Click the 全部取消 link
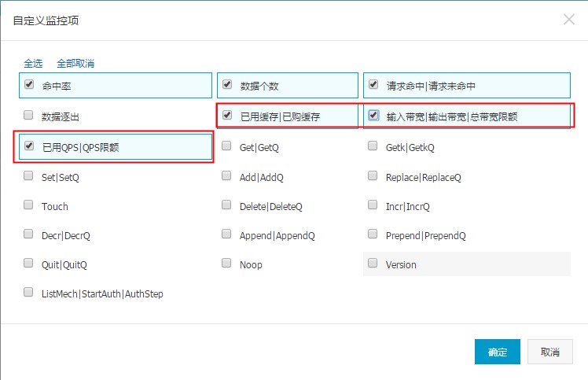Viewport: 588px width, 380px height. (75, 64)
